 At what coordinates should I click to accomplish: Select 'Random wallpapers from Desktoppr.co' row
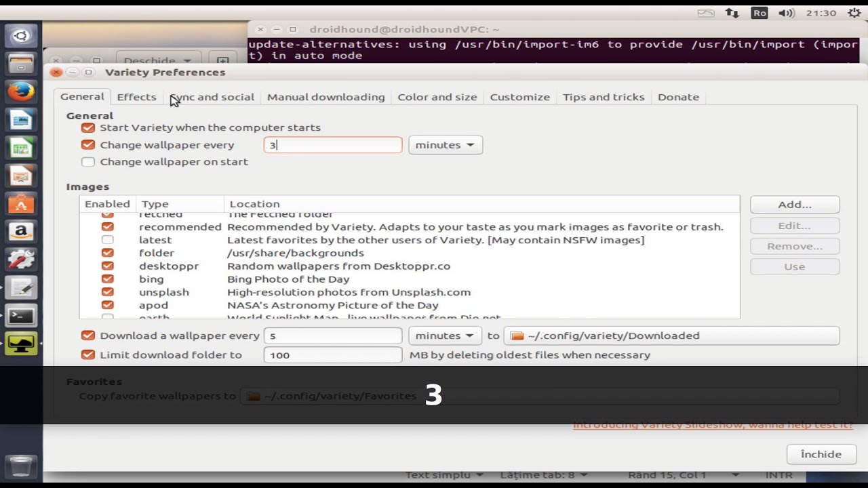(410, 266)
